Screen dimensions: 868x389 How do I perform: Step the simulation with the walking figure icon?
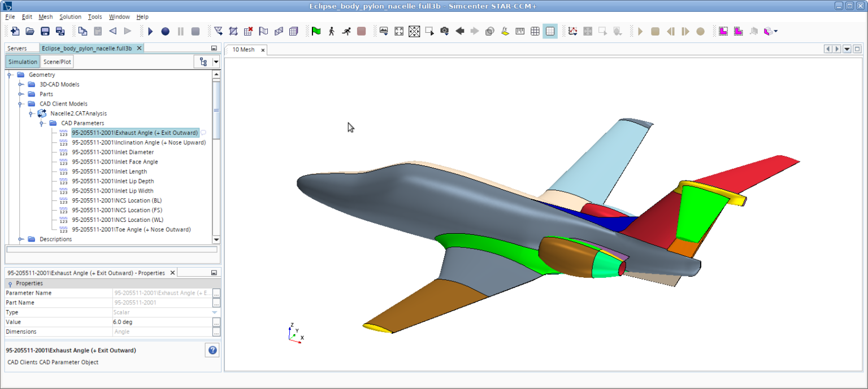(332, 32)
